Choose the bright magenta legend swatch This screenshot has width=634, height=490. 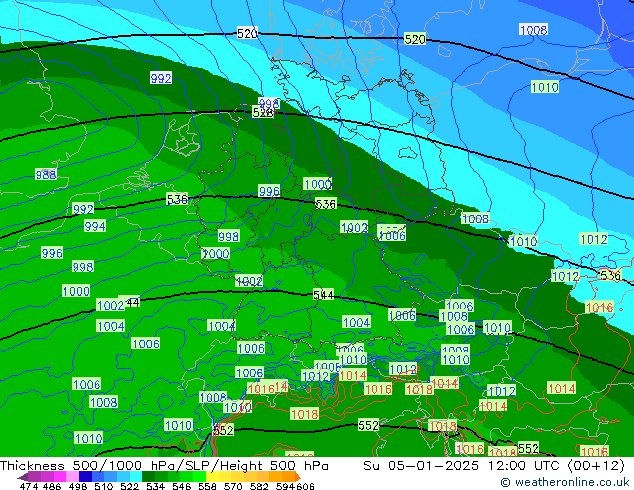pos(60,477)
